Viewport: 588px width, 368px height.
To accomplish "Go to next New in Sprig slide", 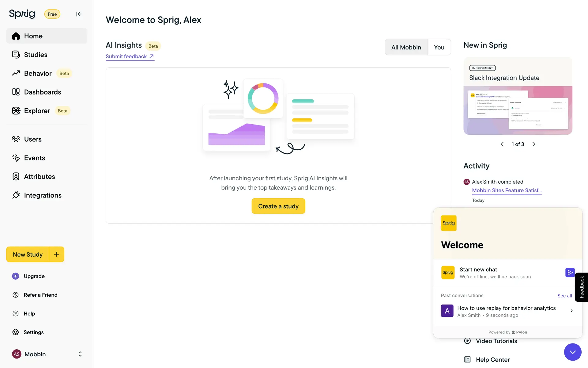I will (533, 144).
